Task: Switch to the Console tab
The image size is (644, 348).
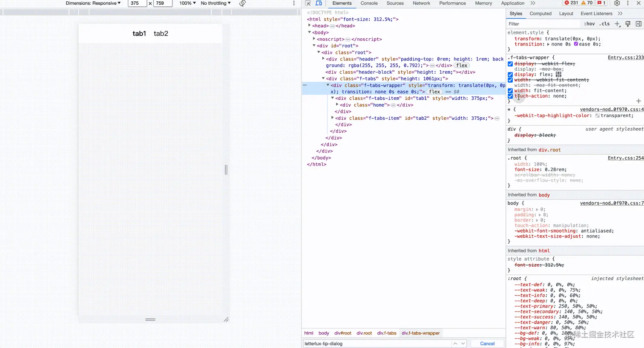Action: point(369,3)
